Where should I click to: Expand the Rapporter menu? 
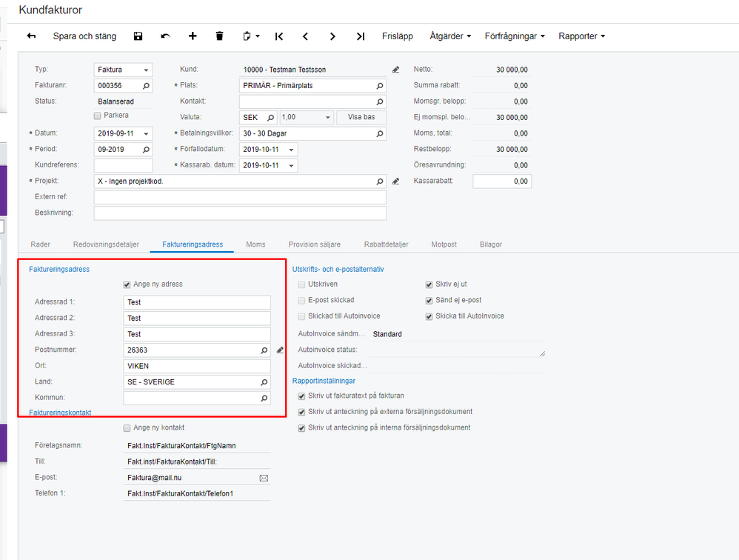(581, 36)
